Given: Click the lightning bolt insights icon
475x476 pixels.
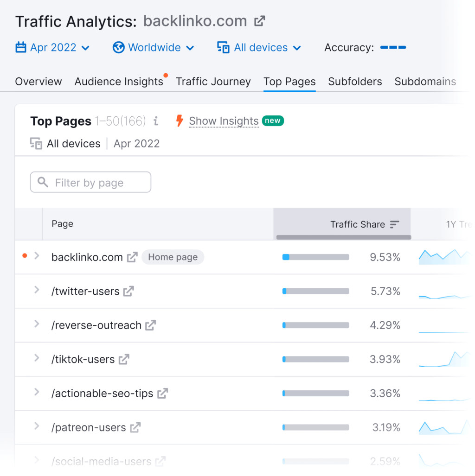Looking at the screenshot, I should [x=180, y=121].
